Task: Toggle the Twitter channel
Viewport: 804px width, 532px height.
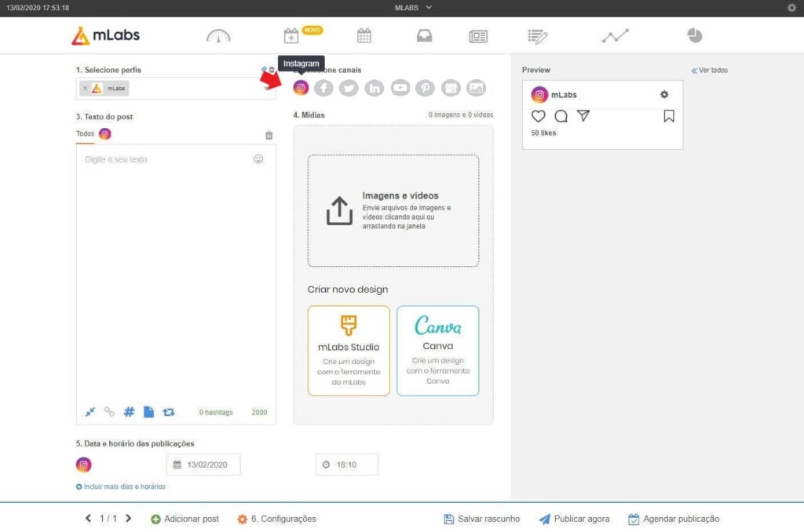Action: pyautogui.click(x=349, y=88)
